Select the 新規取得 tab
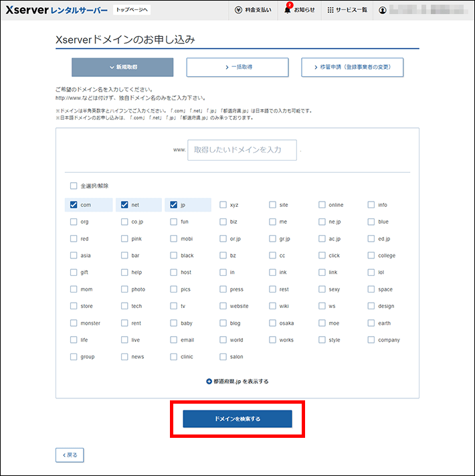This screenshot has width=475, height=476. [122, 68]
